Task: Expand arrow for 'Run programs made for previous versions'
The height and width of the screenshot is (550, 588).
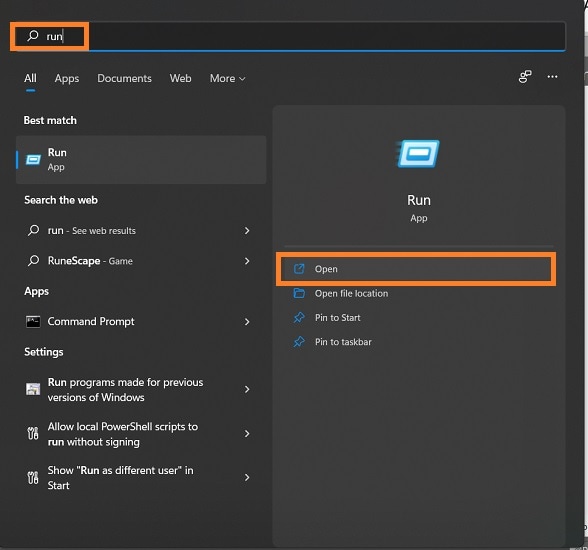Action: 247,390
